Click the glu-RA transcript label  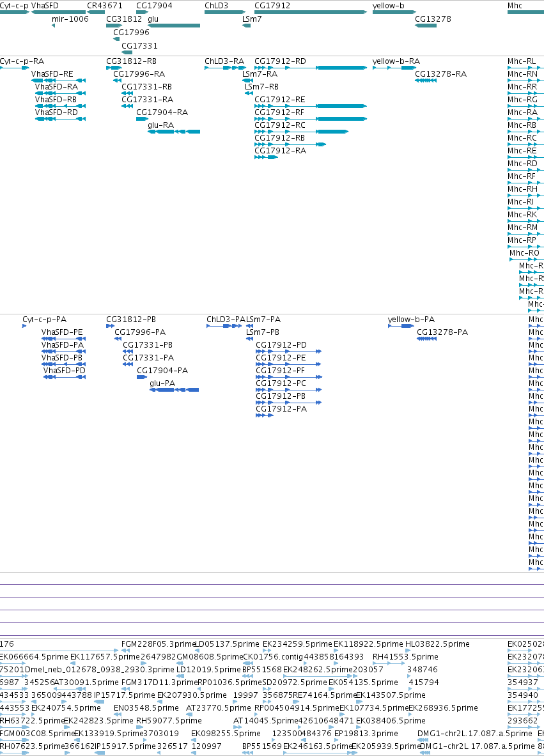(x=160, y=125)
